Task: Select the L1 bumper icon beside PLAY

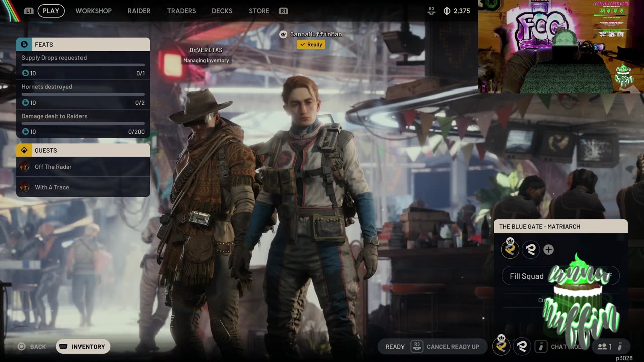Action: [29, 11]
